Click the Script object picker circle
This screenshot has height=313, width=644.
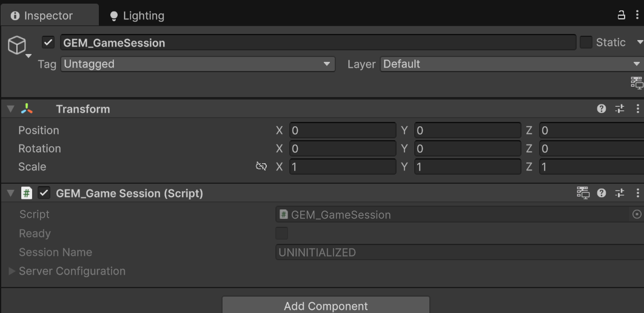click(637, 214)
